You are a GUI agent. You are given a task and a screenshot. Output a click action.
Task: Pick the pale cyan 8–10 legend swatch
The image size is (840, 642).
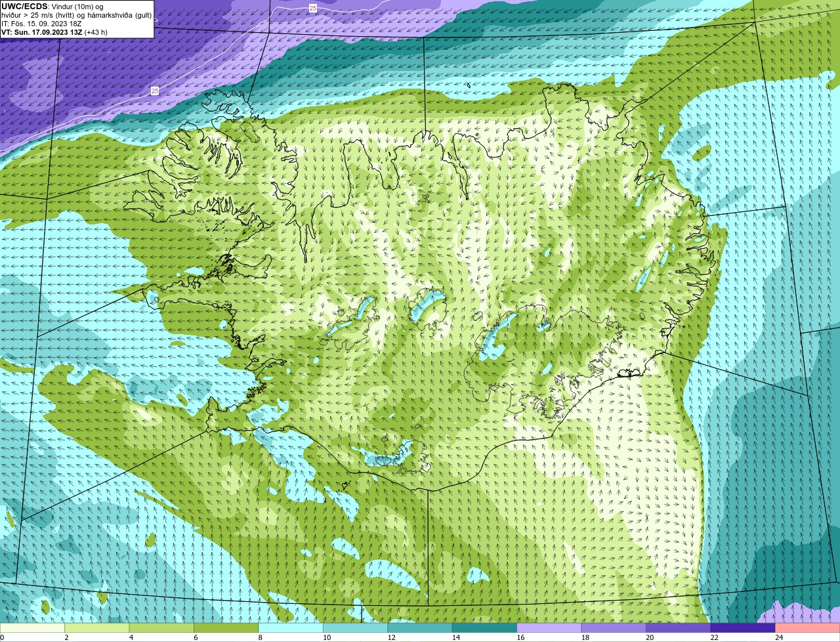point(291,628)
